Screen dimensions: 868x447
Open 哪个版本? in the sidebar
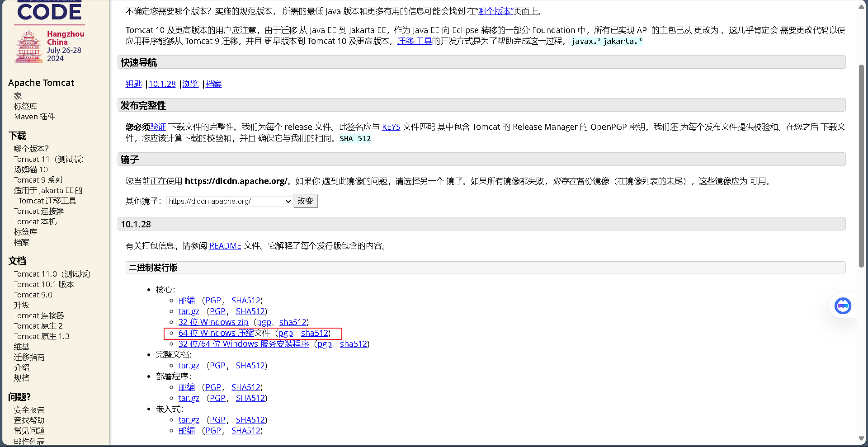[31, 149]
